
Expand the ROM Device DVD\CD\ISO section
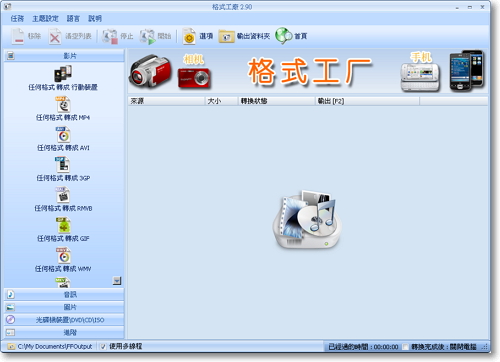pyautogui.click(x=64, y=320)
